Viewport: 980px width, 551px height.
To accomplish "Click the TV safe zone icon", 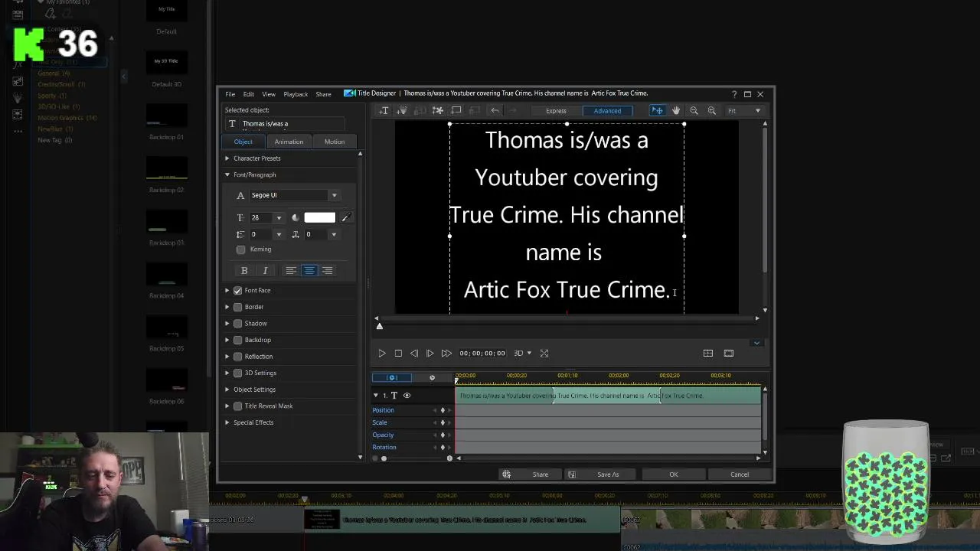I will pos(728,353).
